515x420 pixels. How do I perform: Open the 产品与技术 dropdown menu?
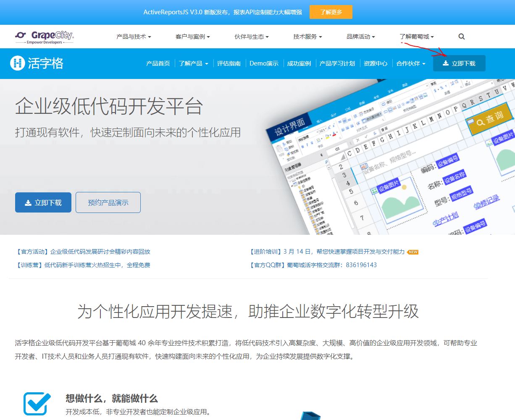coord(133,37)
